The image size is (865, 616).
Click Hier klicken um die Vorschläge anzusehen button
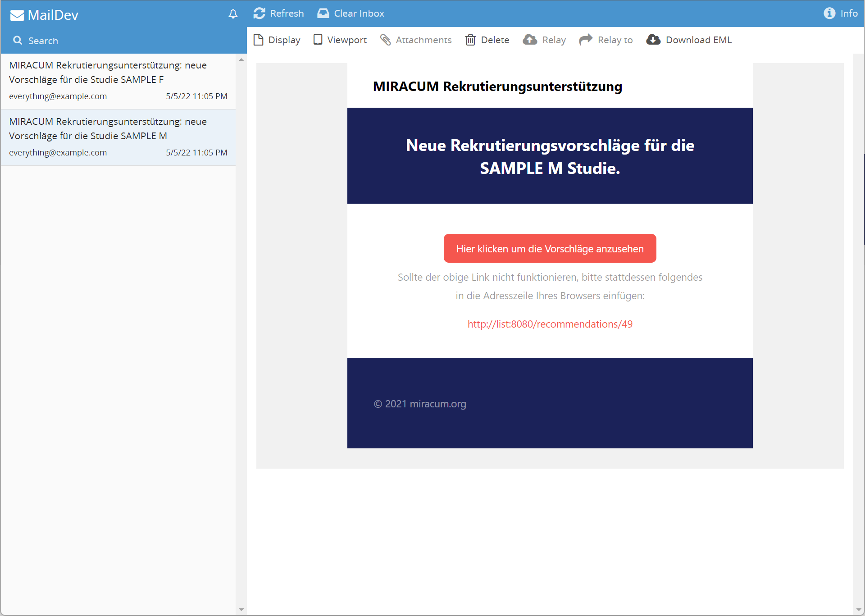click(x=550, y=248)
